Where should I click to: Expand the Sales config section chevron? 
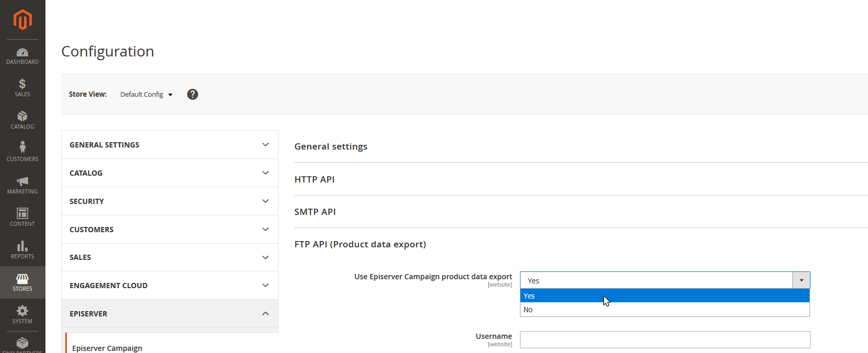tap(265, 257)
